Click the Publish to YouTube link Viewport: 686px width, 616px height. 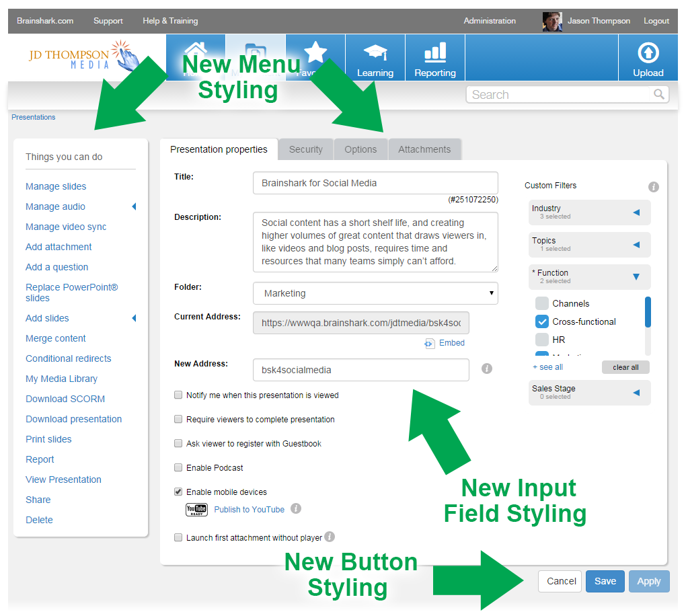coord(249,510)
